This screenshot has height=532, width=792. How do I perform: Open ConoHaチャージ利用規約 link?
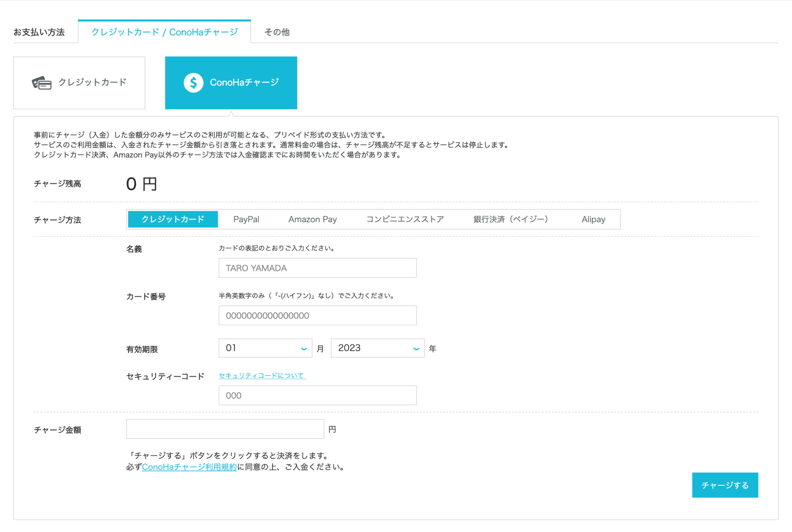tap(189, 467)
